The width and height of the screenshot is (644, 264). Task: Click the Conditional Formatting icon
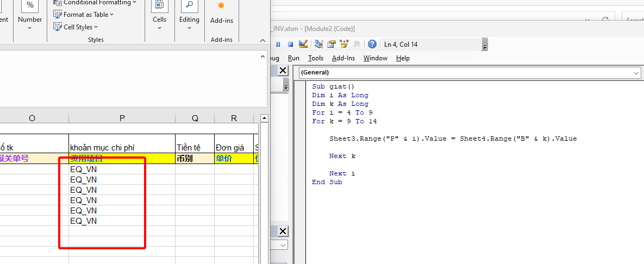(58, 3)
